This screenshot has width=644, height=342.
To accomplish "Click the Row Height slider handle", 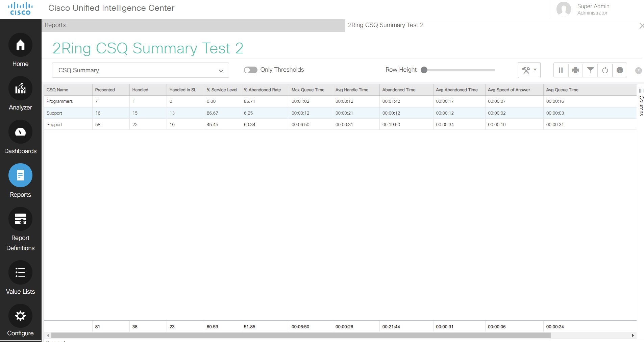I will [x=424, y=70].
